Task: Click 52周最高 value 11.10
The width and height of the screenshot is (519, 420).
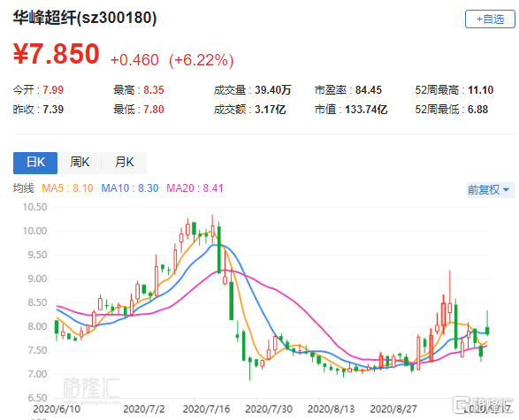Action: pyautogui.click(x=481, y=90)
